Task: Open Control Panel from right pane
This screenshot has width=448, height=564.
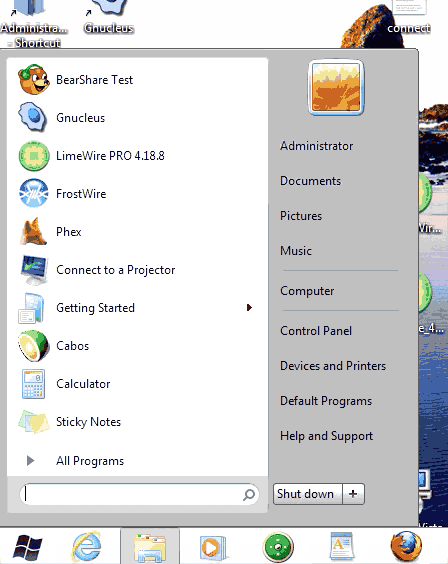Action: point(316,331)
